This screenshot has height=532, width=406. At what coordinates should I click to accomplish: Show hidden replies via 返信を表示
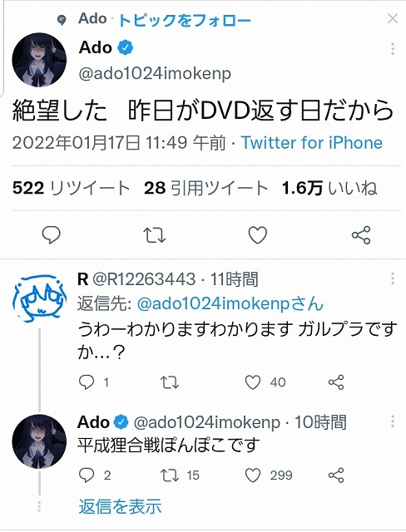tap(120, 506)
